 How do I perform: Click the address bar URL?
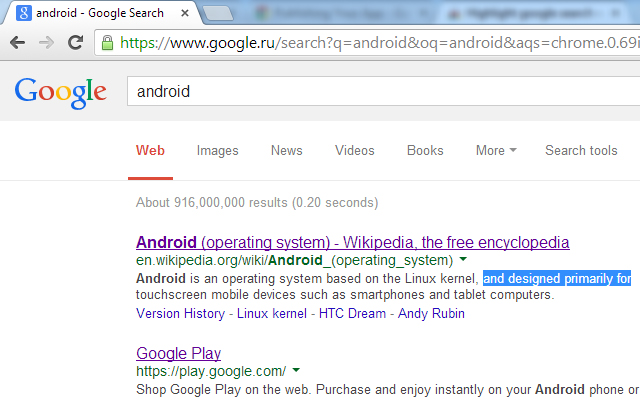tap(380, 42)
